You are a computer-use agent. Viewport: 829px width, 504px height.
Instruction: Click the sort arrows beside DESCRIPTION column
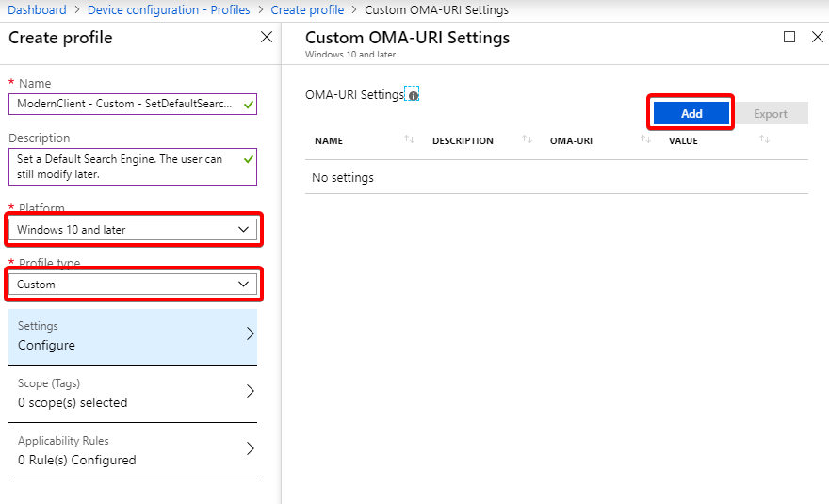[x=527, y=140]
